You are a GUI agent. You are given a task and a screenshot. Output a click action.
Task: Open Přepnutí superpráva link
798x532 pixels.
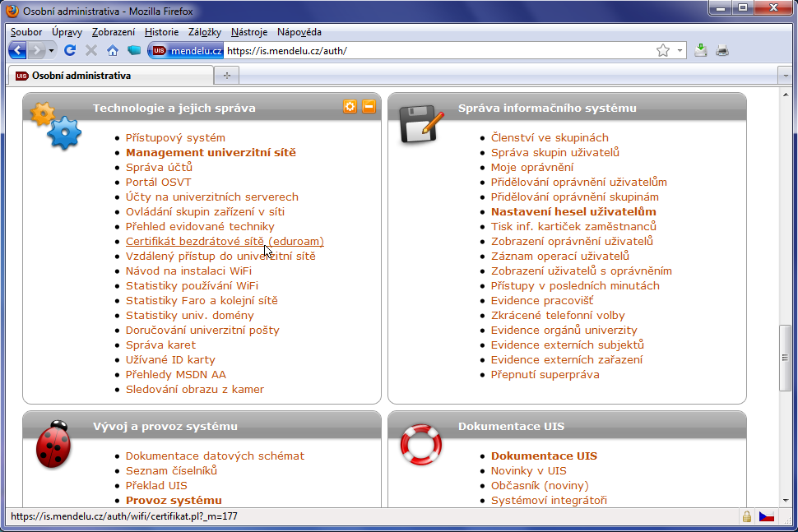click(x=545, y=375)
